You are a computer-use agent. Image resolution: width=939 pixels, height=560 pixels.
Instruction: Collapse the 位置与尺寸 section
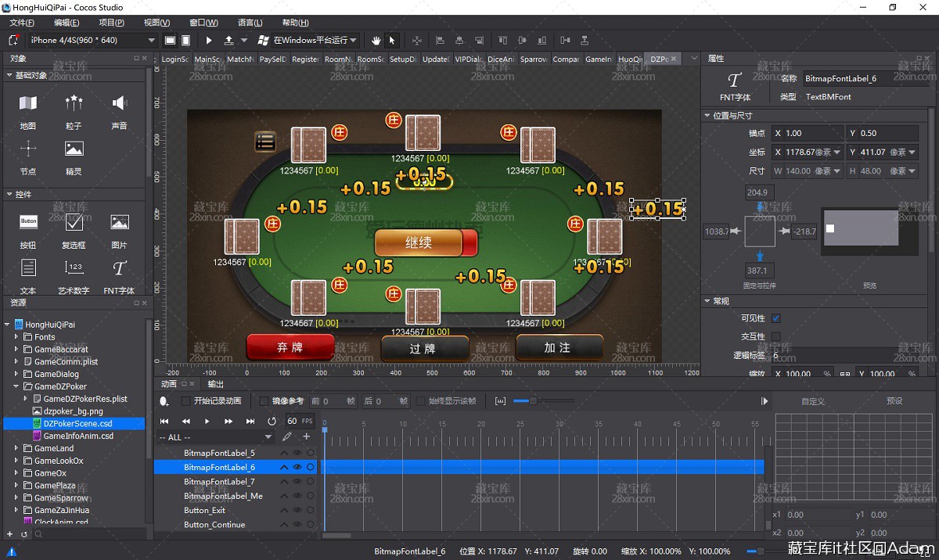(x=707, y=116)
